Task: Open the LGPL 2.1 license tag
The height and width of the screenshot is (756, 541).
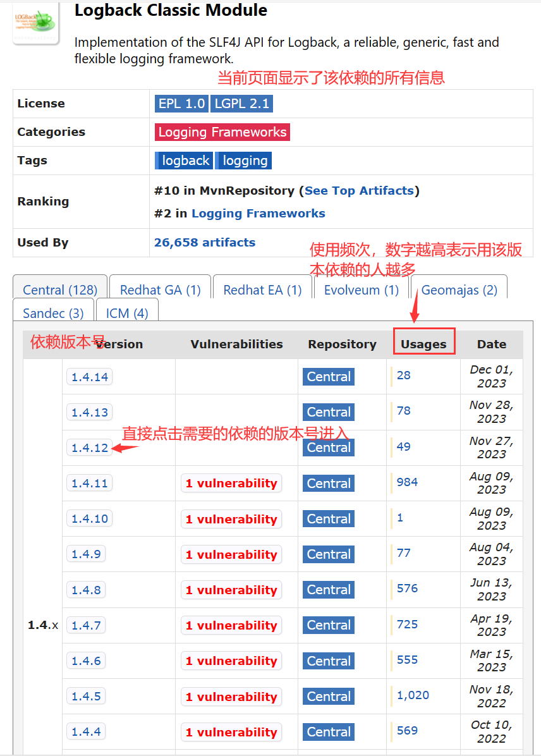Action: (241, 104)
